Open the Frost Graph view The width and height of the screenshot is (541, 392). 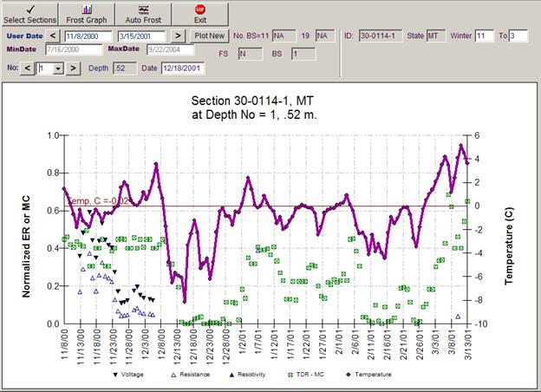click(87, 14)
